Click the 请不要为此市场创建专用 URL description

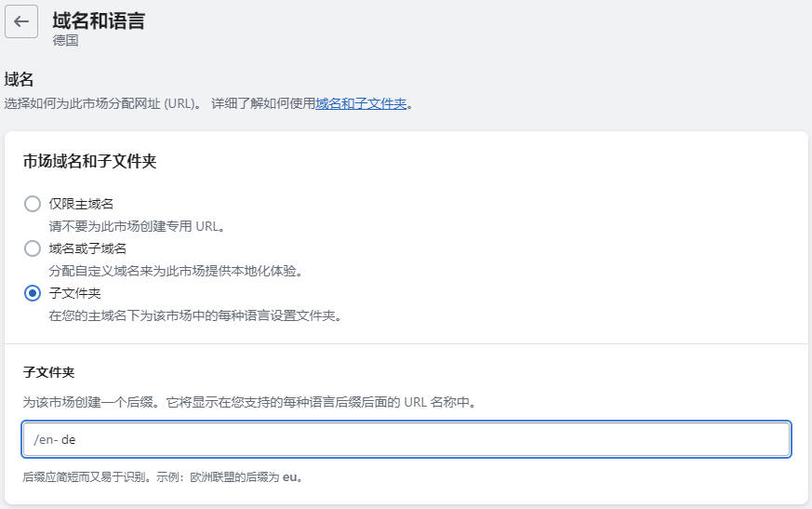(137, 226)
